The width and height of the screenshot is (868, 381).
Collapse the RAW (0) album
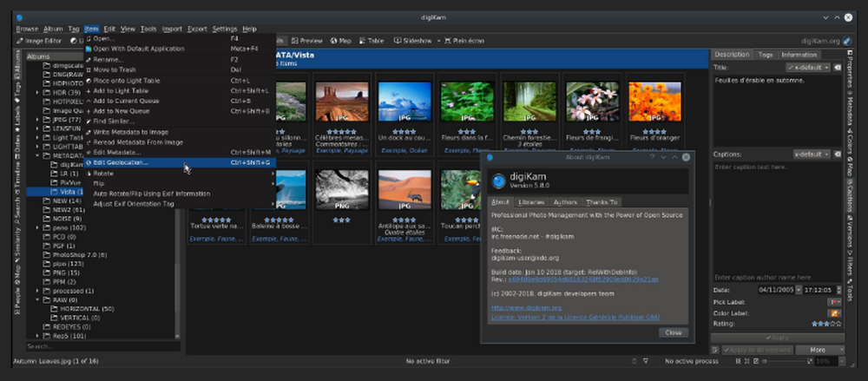(x=37, y=299)
